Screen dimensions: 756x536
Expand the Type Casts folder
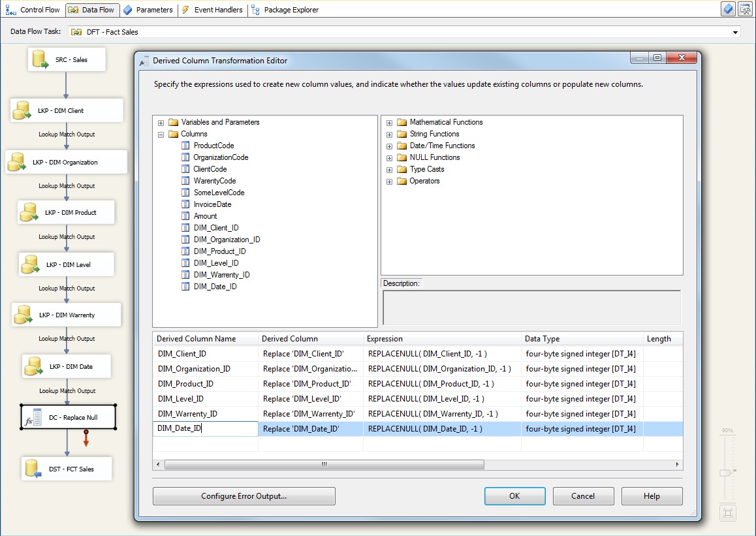[x=390, y=169]
